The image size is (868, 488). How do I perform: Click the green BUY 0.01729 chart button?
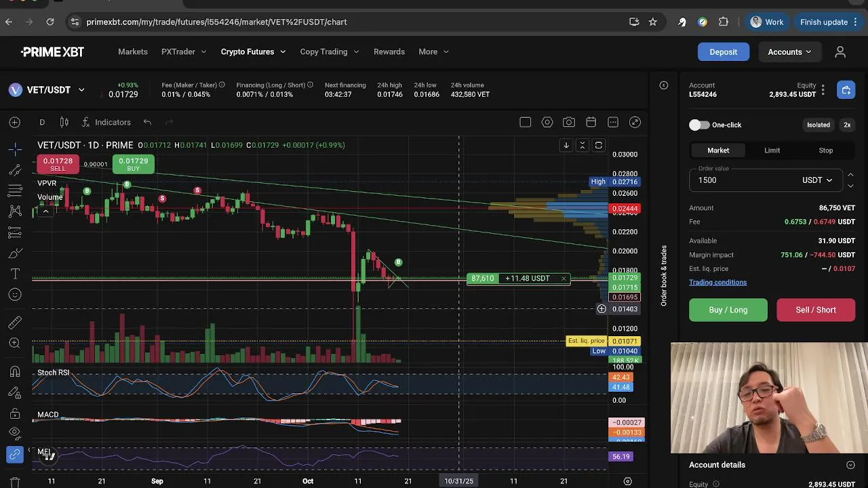click(133, 164)
